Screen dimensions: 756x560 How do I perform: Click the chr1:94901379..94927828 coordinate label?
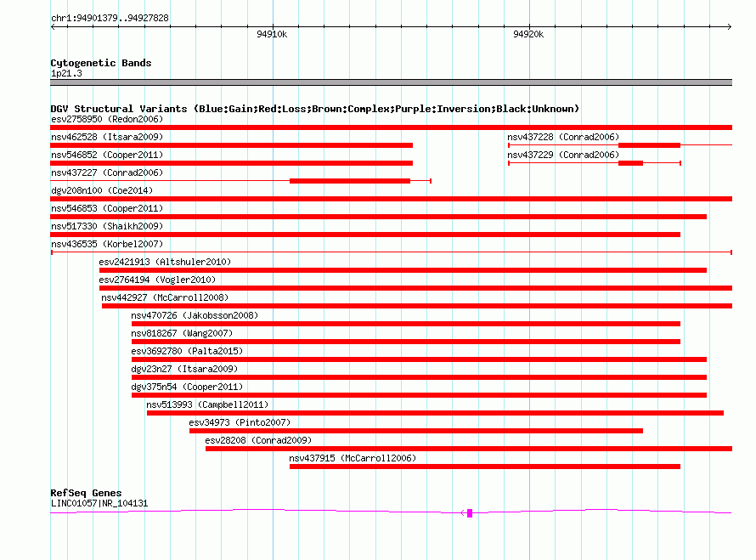[x=110, y=19]
